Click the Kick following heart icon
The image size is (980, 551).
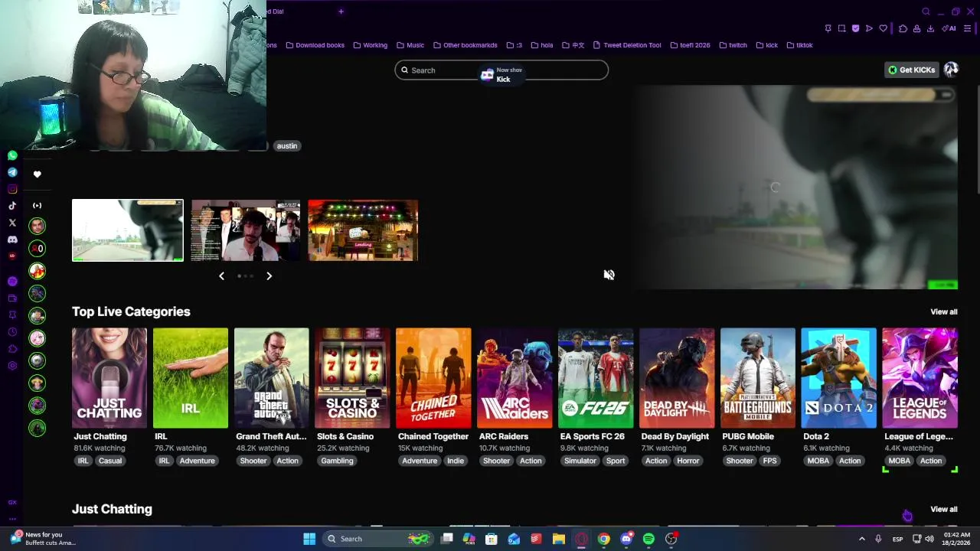[x=37, y=174]
